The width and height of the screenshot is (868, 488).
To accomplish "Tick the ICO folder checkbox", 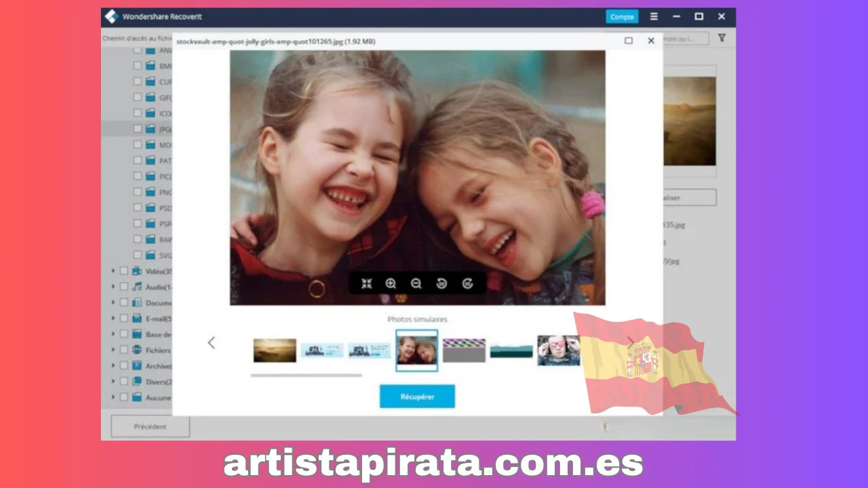I will pyautogui.click(x=138, y=113).
